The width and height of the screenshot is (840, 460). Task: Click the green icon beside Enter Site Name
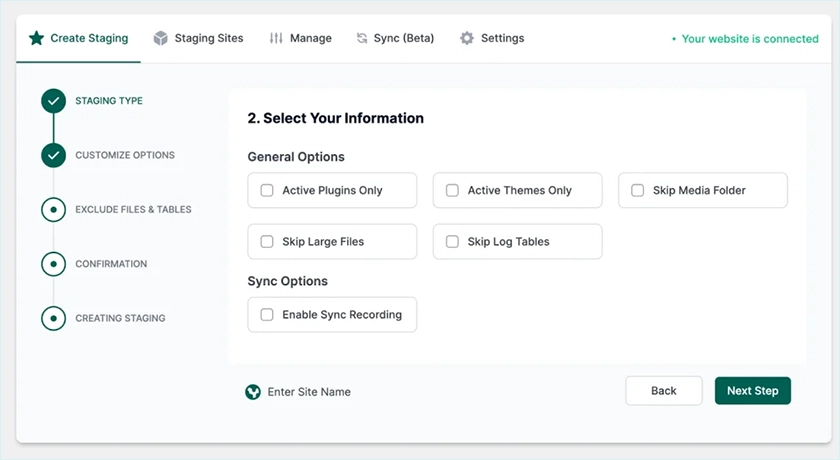[253, 391]
